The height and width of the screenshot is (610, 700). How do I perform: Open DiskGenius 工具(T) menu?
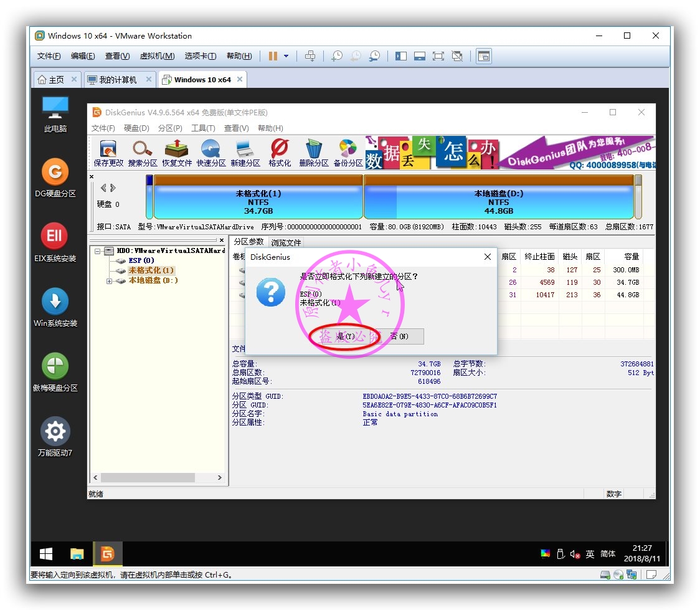203,128
